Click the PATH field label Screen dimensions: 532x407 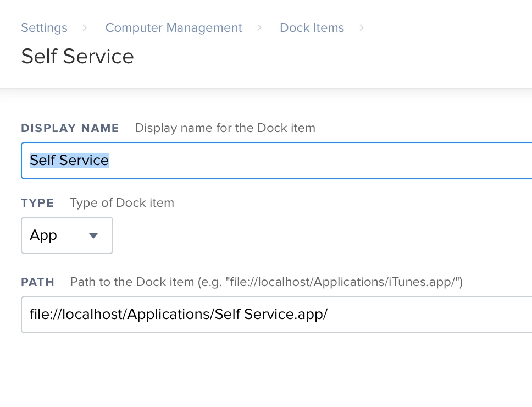38,282
